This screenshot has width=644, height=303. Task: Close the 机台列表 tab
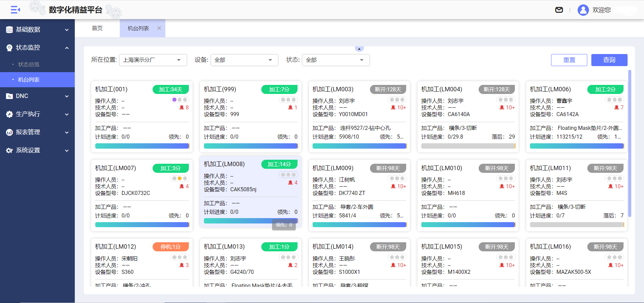(159, 28)
